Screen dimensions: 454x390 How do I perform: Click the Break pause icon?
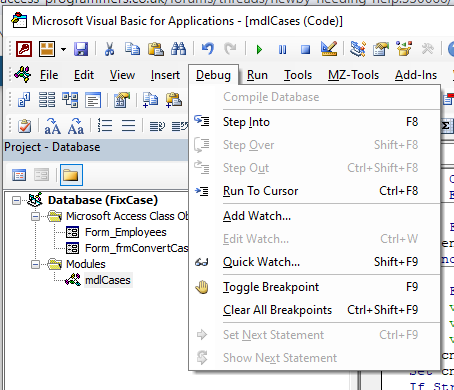(282, 50)
